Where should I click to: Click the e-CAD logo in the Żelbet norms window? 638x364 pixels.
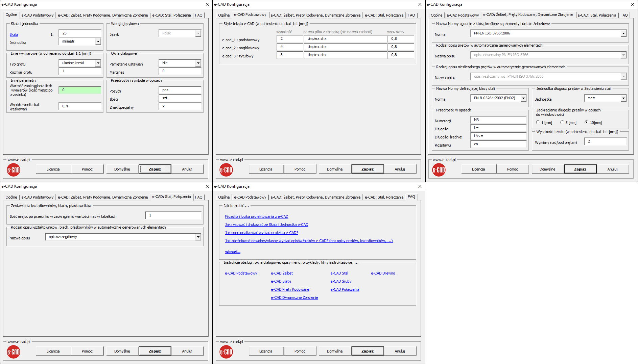pyautogui.click(x=439, y=170)
